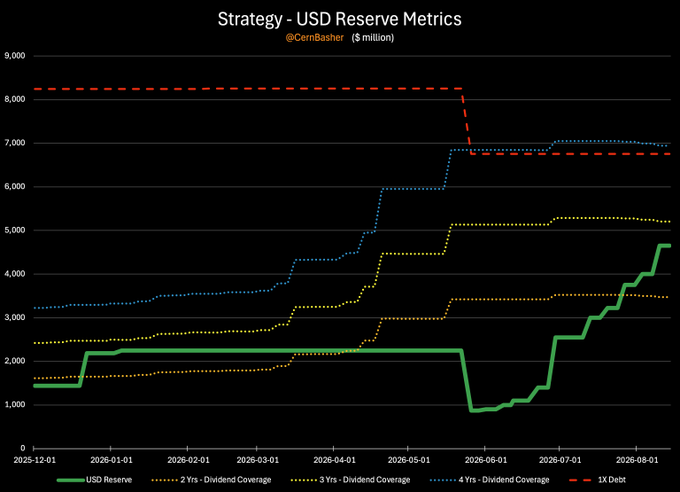The height and width of the screenshot is (492, 680).
Task: Click the 6,000 y-axis label
Action: [x=15, y=187]
